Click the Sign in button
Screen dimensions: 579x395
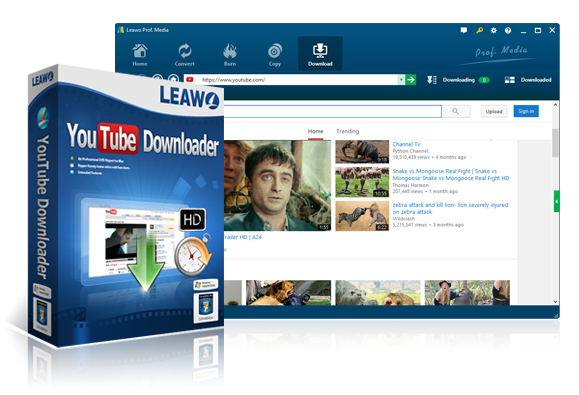[x=526, y=111]
